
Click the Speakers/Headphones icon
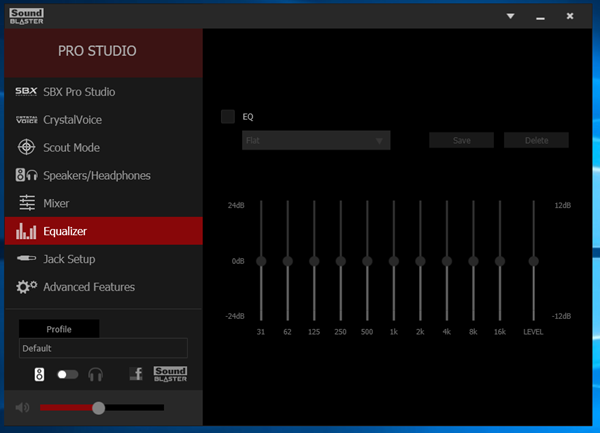[x=26, y=175]
